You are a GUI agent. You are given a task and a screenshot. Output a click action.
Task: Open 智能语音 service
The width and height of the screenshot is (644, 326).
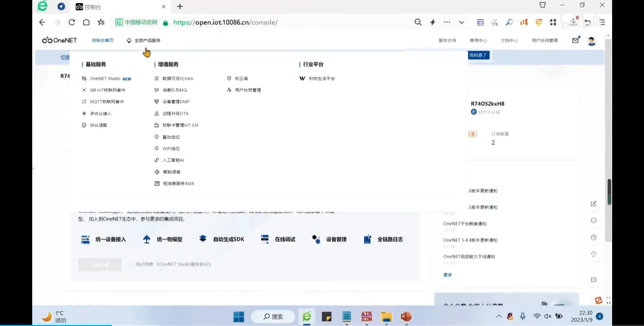click(167, 172)
